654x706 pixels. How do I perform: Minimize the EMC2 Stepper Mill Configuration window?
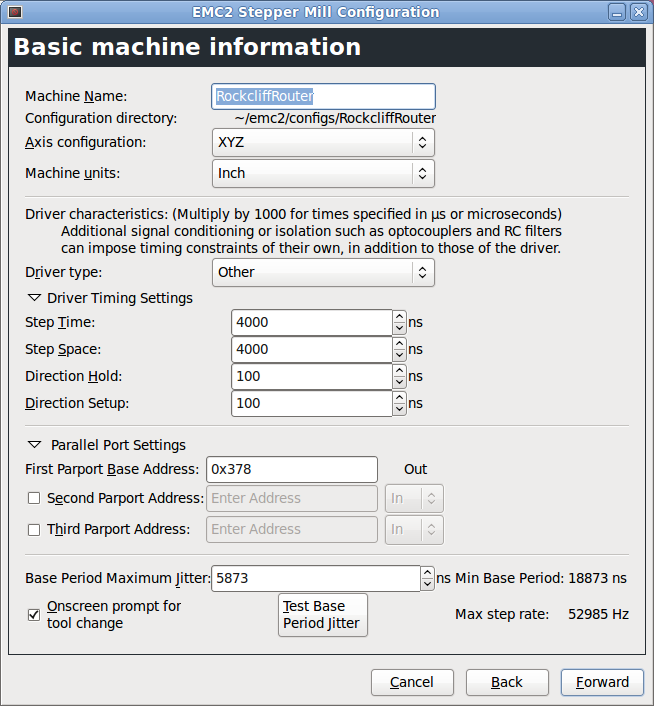pyautogui.click(x=617, y=12)
